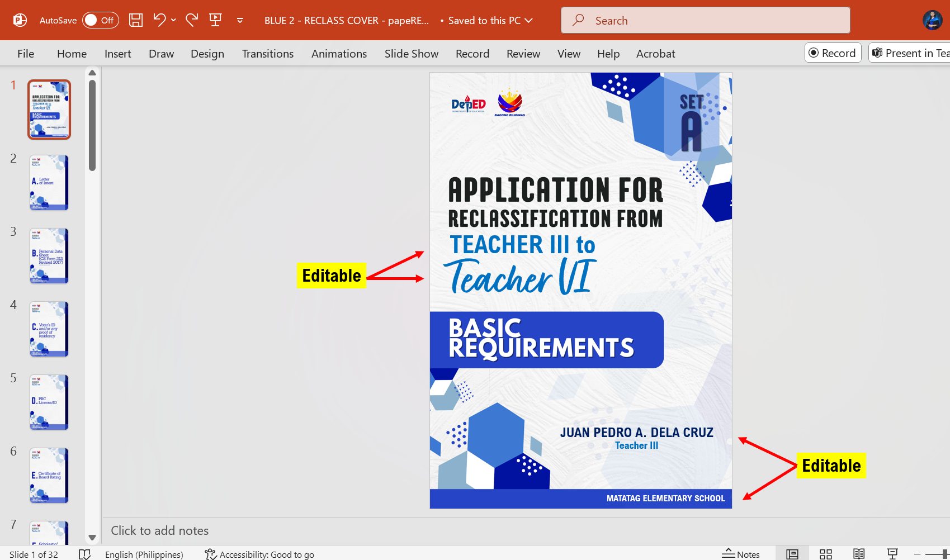Select slide 3 thumbnail Personal Data Sheet
Viewport: 950px width, 560px height.
tap(49, 256)
